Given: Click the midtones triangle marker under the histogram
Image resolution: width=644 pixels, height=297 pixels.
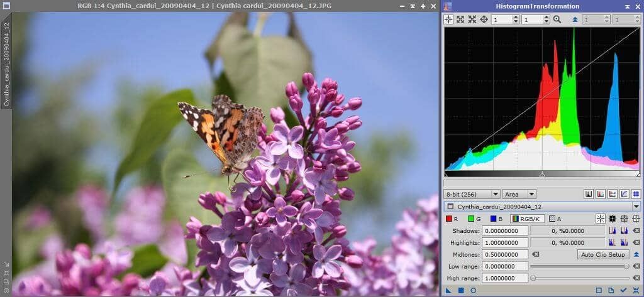Looking at the screenshot, I should pos(542,174).
